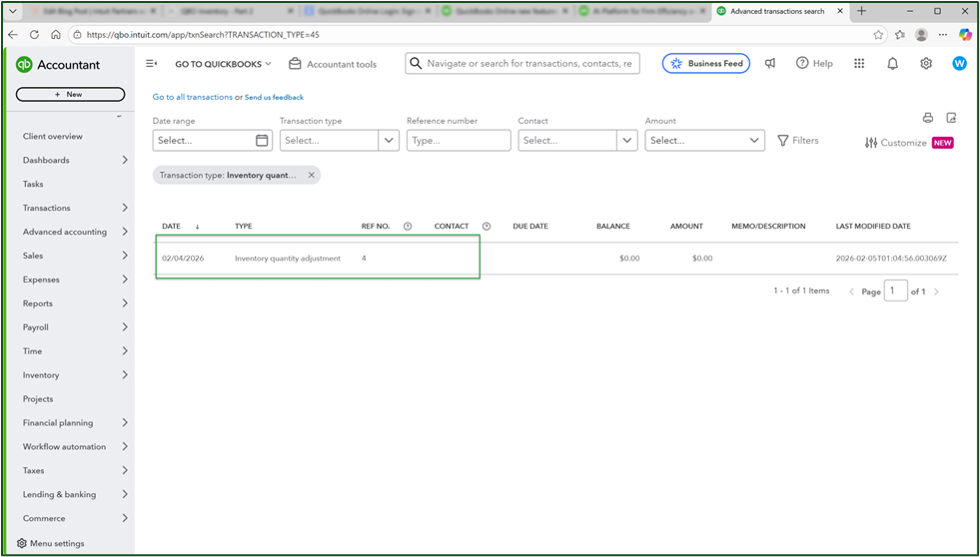
Task: Click the export list icon
Action: point(951,118)
